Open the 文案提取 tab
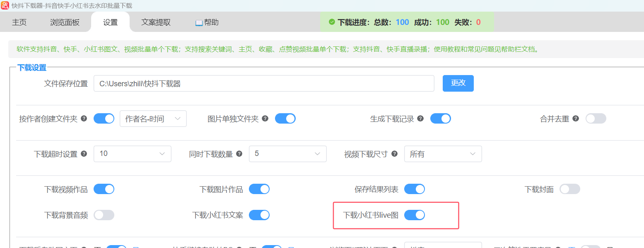Image resolution: width=644 pixels, height=248 pixels. [156, 22]
